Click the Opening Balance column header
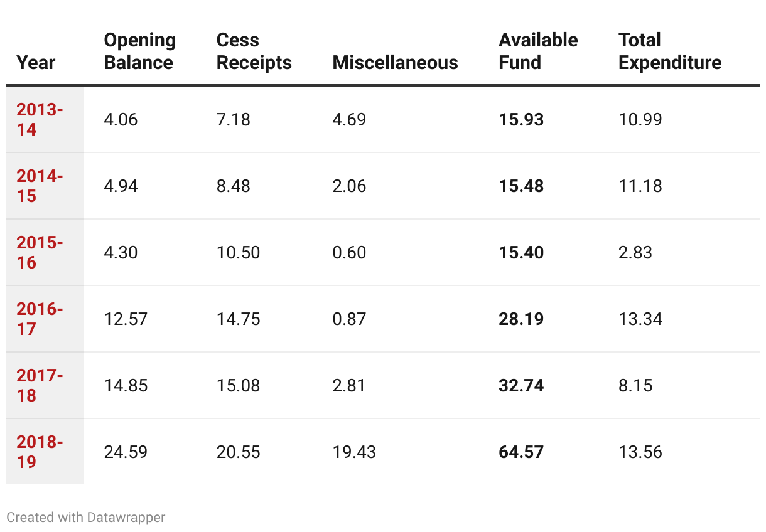 [139, 51]
